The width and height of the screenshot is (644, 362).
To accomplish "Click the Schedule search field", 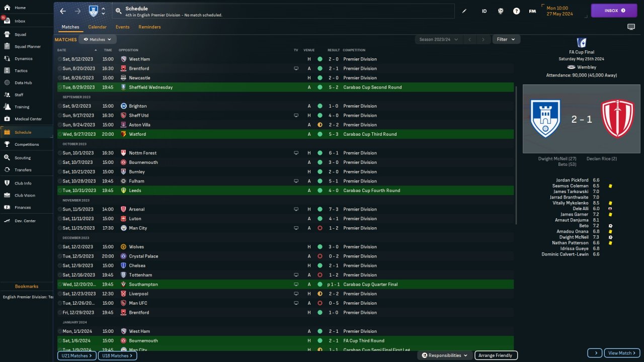I will click(282, 11).
